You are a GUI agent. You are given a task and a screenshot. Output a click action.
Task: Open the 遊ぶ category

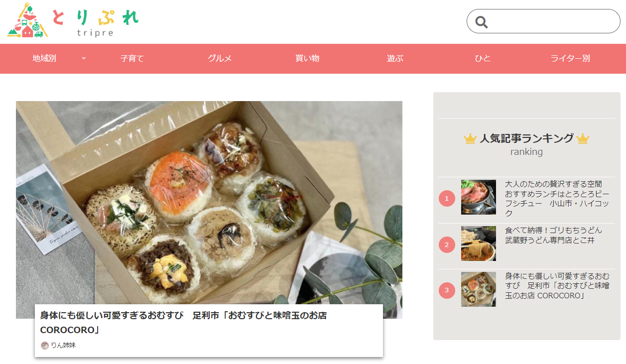click(395, 58)
